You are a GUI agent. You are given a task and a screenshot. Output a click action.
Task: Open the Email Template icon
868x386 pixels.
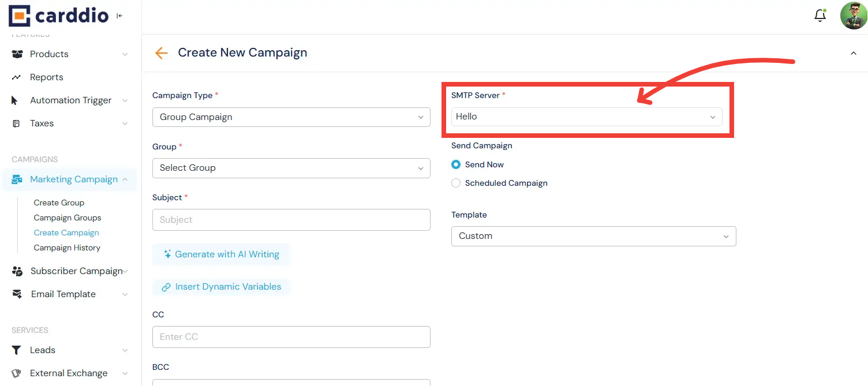tap(17, 294)
